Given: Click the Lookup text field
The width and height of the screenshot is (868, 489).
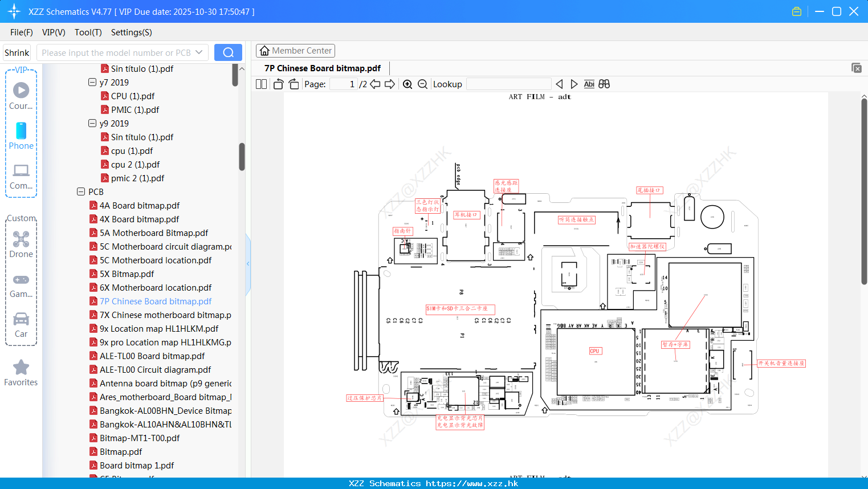Looking at the screenshot, I should 508,84.
